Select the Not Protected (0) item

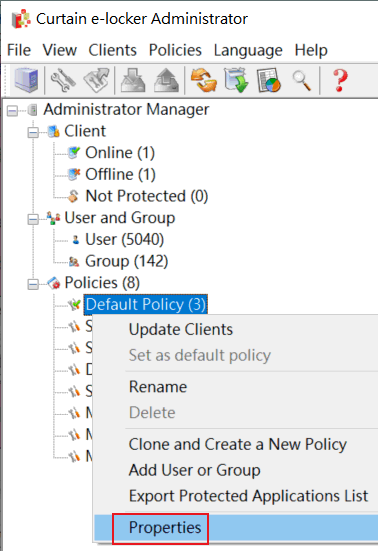(147, 196)
